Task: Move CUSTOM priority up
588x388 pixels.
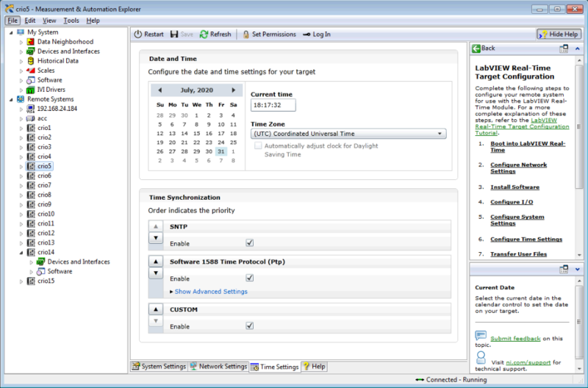Action: tap(156, 309)
